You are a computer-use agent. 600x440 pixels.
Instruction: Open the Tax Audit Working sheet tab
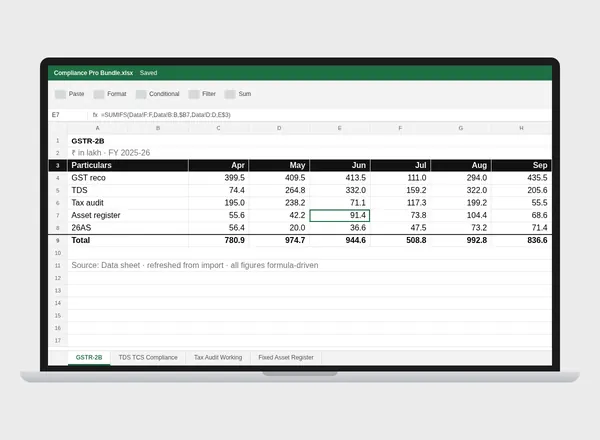218,357
